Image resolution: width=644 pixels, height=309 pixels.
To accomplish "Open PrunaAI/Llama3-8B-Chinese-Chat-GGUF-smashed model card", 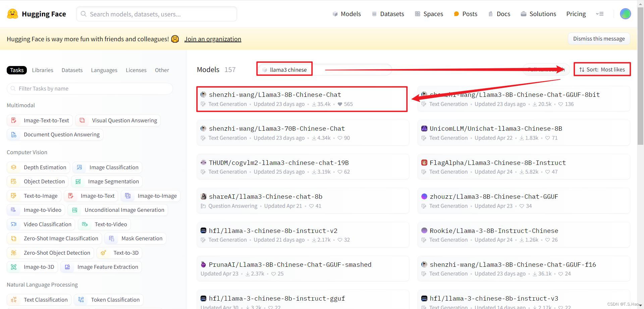I will (x=303, y=269).
